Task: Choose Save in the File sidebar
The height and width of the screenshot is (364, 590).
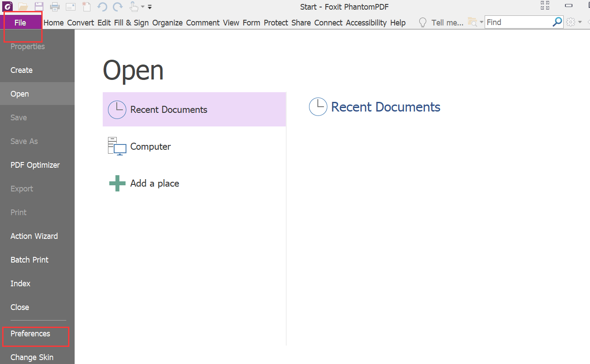Action: (x=19, y=118)
